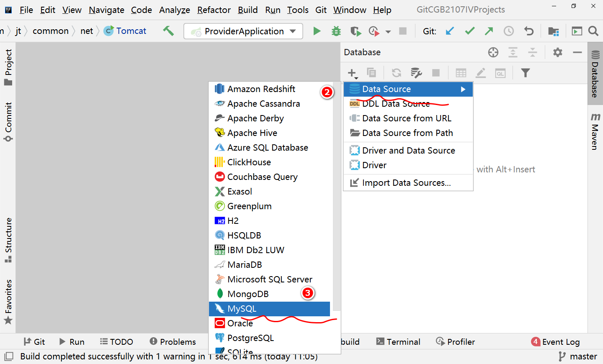603x364 pixels.
Task: Open the Problems tool window
Action: pos(173,342)
